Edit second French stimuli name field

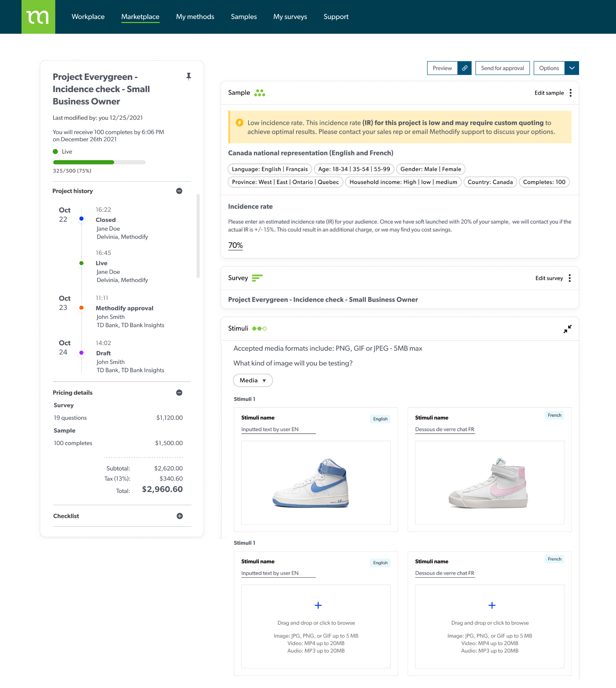[445, 573]
